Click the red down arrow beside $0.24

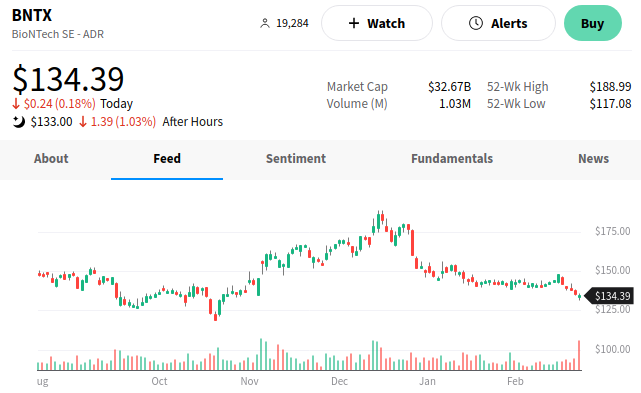coord(16,104)
